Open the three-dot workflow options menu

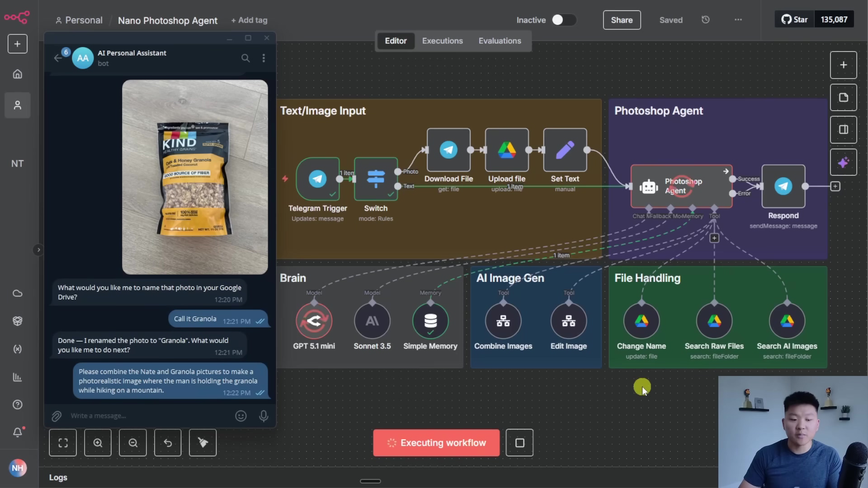pyautogui.click(x=738, y=19)
